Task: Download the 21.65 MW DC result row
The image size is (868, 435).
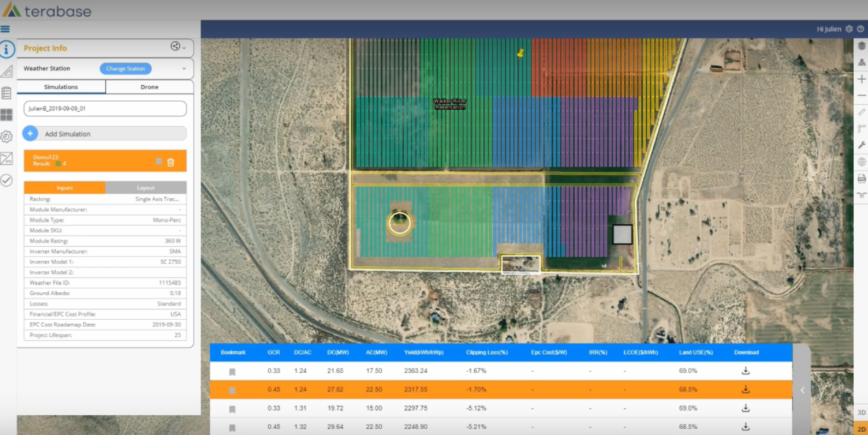Action: pos(745,371)
